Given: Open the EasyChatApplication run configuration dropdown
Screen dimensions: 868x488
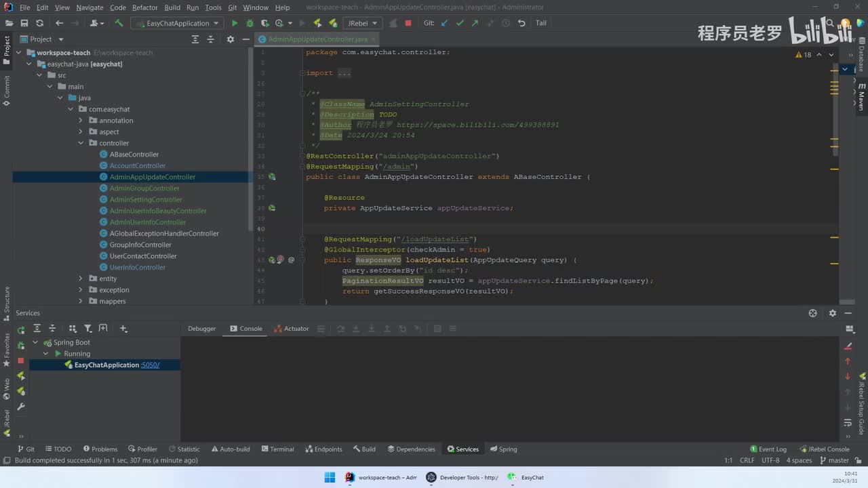Looking at the screenshot, I should (178, 23).
